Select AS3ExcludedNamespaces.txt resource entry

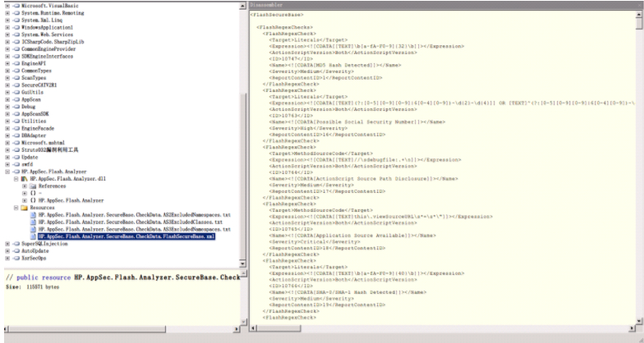(x=135, y=230)
